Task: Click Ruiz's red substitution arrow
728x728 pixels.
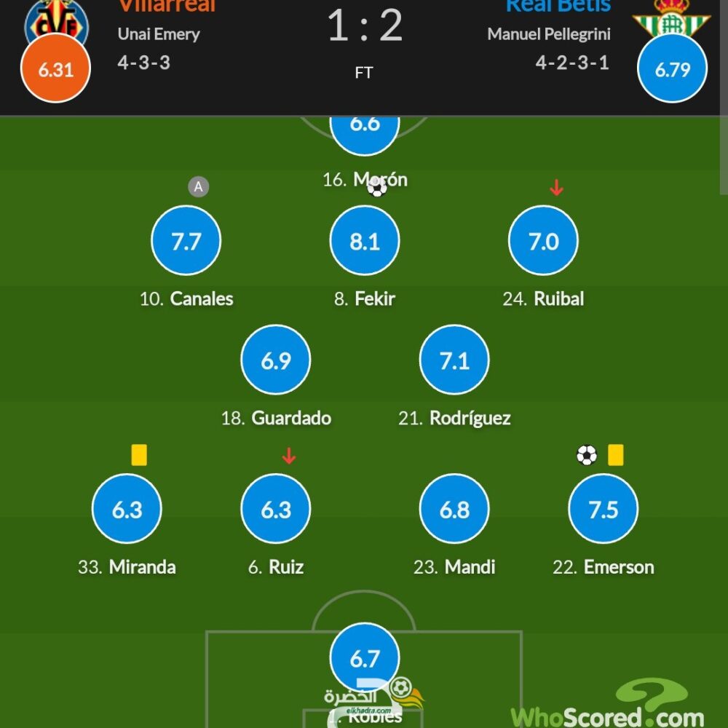Action: 288,456
